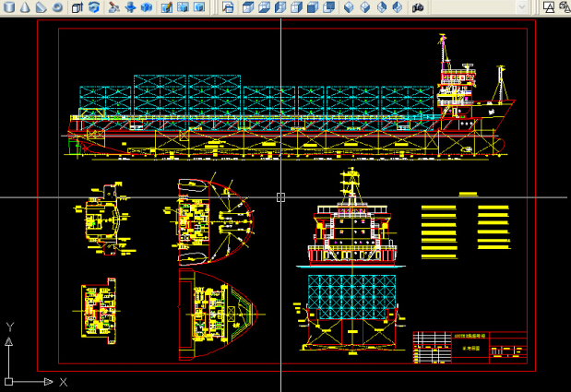Open the Dimension Style manager icon
The height and width of the screenshot is (392, 571).
tap(565, 7)
